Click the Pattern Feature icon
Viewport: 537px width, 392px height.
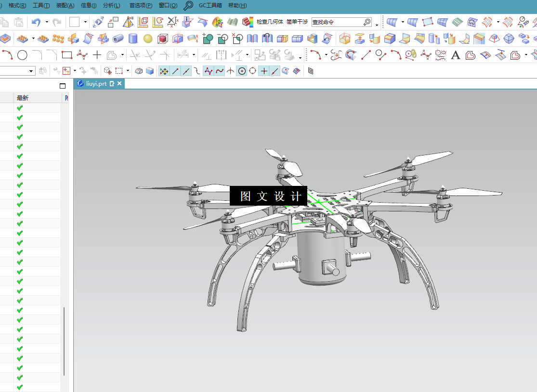coord(22,39)
